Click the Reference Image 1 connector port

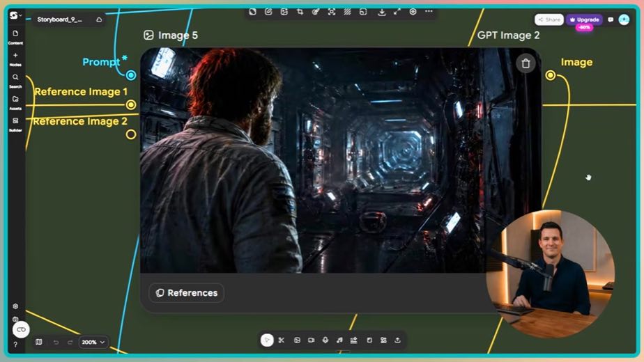coord(131,104)
